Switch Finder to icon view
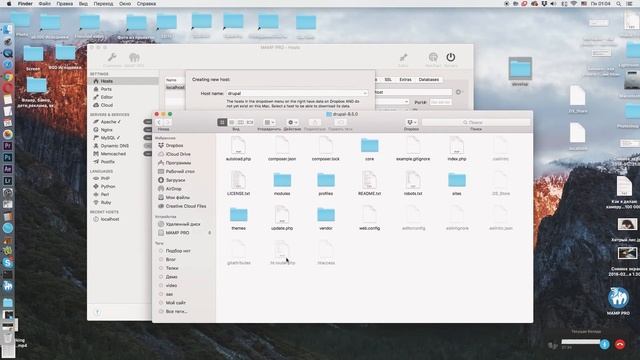 [x=222, y=122]
